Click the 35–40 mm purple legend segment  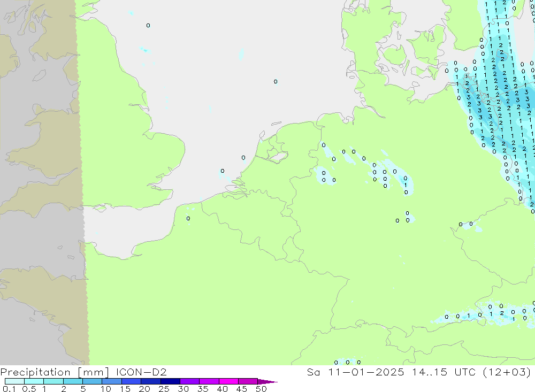pyautogui.click(x=209, y=381)
